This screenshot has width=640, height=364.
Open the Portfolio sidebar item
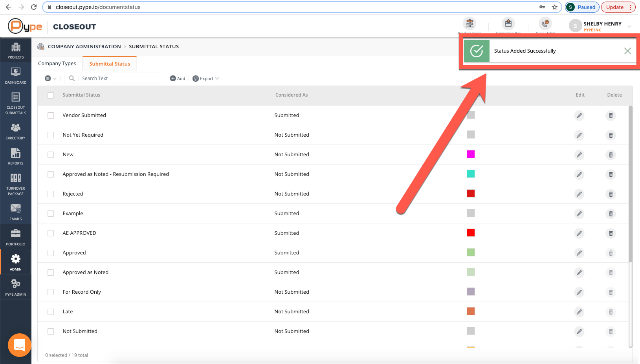click(x=16, y=237)
